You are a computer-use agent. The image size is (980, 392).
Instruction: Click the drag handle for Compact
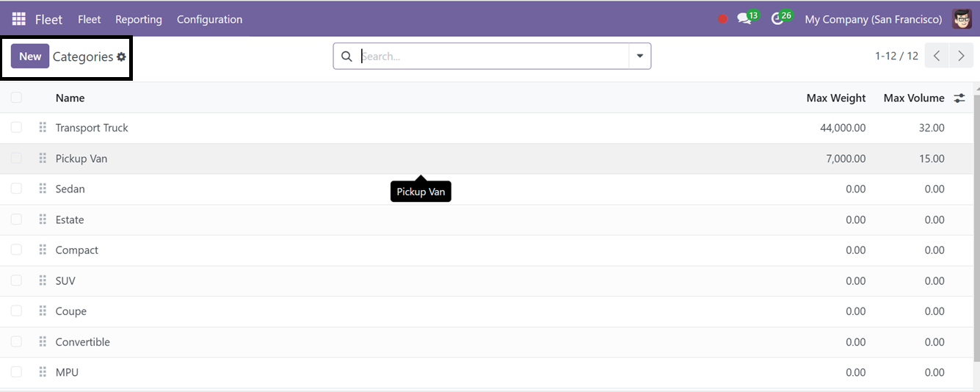43,250
